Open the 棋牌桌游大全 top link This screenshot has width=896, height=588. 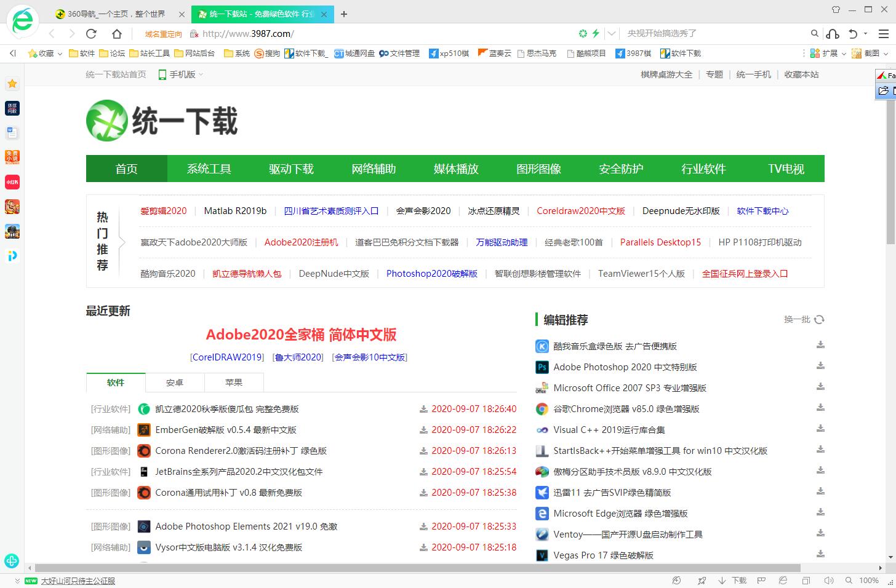tap(666, 74)
